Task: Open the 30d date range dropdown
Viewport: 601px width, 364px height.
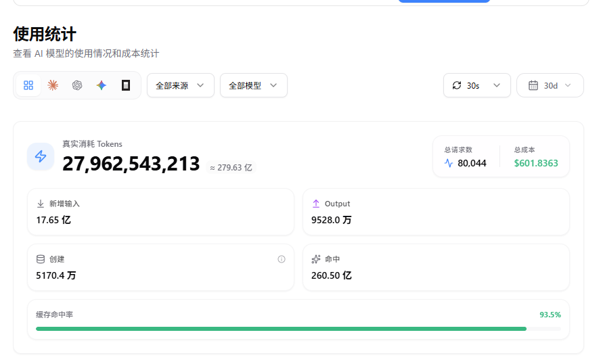Action: pyautogui.click(x=550, y=85)
